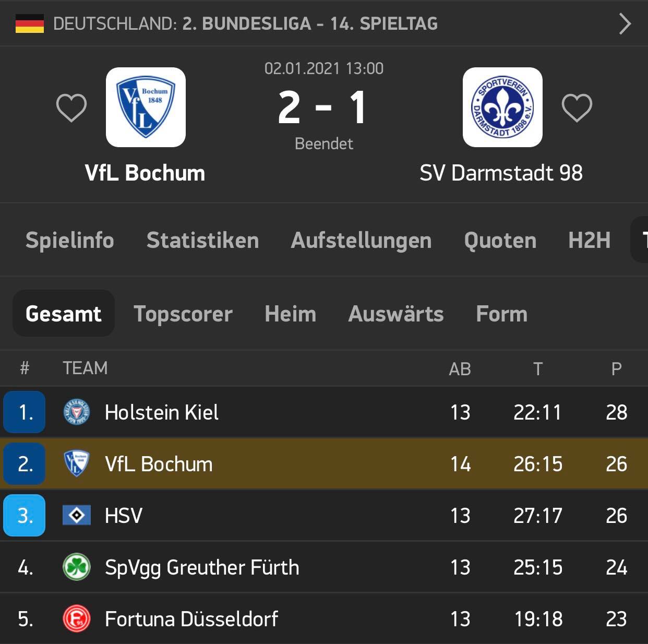
Task: Open the Statistiken tab
Action: 203,241
